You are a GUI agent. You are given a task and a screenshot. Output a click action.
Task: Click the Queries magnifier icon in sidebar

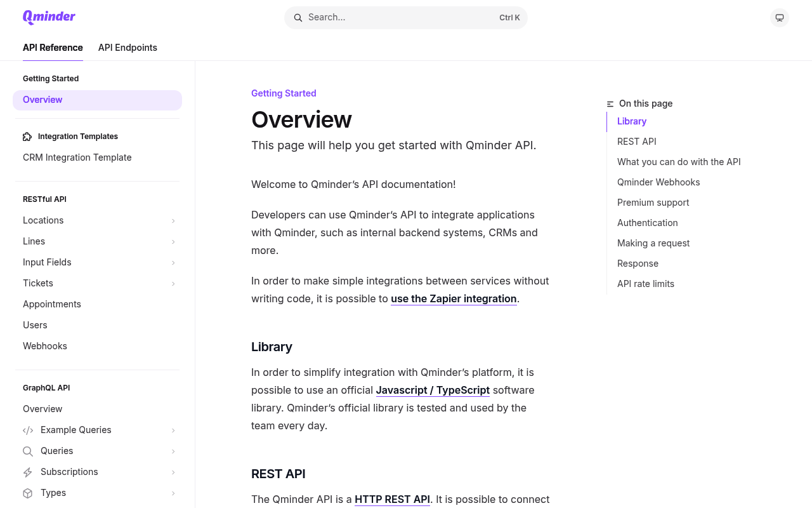[x=28, y=451]
